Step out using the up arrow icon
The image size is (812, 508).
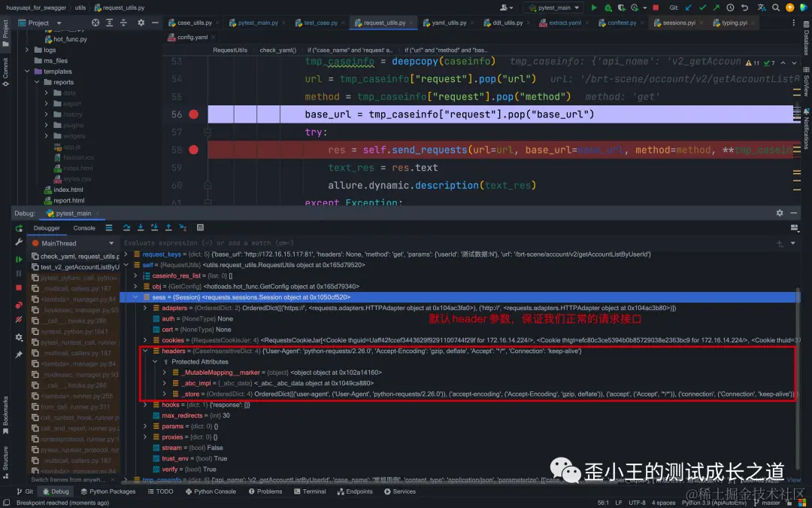click(168, 227)
